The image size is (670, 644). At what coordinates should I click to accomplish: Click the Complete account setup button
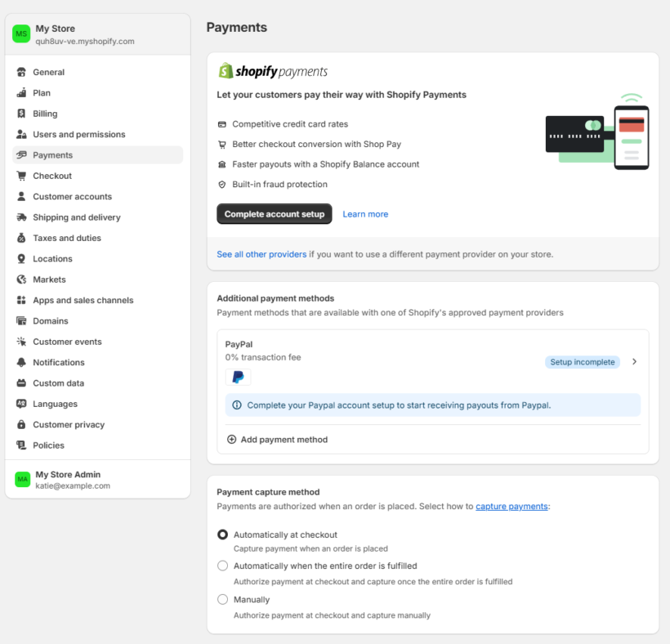coord(274,213)
